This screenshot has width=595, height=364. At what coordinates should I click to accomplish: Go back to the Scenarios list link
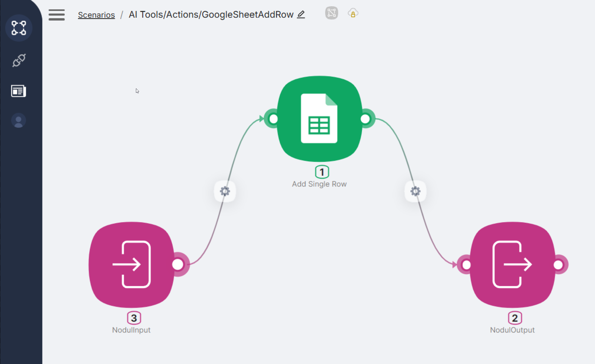pyautogui.click(x=96, y=15)
